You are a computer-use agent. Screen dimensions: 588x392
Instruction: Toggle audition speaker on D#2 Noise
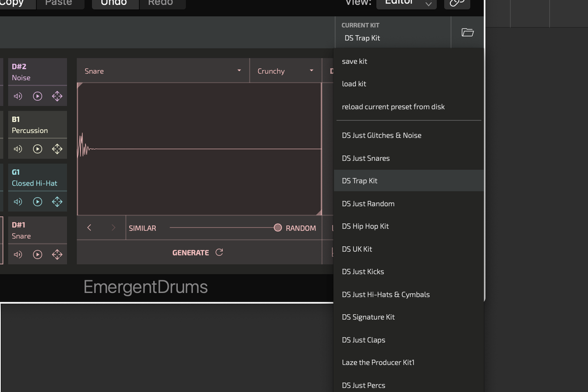pyautogui.click(x=18, y=96)
